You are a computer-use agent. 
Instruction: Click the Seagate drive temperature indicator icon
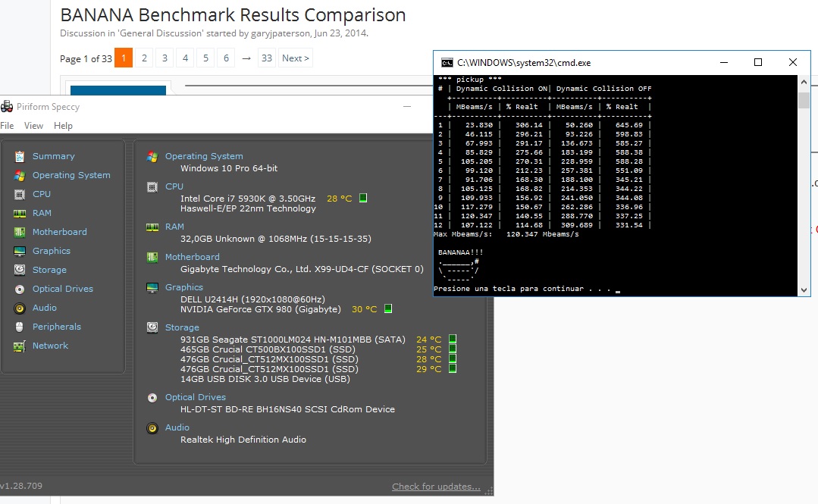pos(453,339)
